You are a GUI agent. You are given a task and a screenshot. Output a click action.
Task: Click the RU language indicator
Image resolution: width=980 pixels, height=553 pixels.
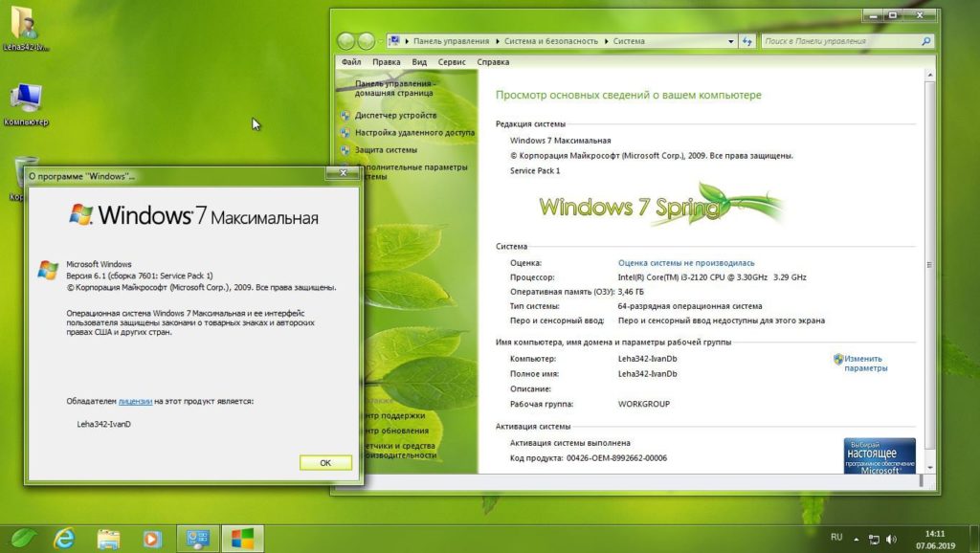pos(836,538)
